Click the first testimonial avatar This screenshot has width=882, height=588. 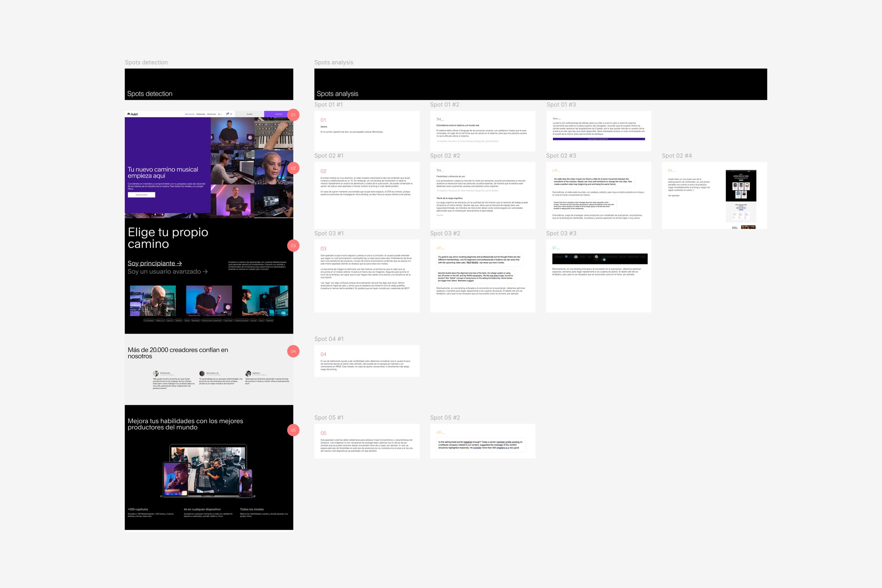point(156,374)
